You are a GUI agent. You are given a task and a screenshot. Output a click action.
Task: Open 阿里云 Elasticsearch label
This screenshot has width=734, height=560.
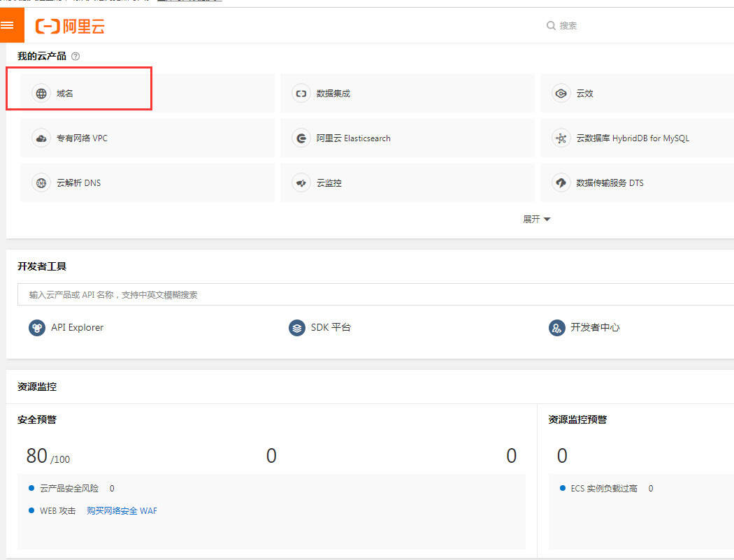[354, 138]
